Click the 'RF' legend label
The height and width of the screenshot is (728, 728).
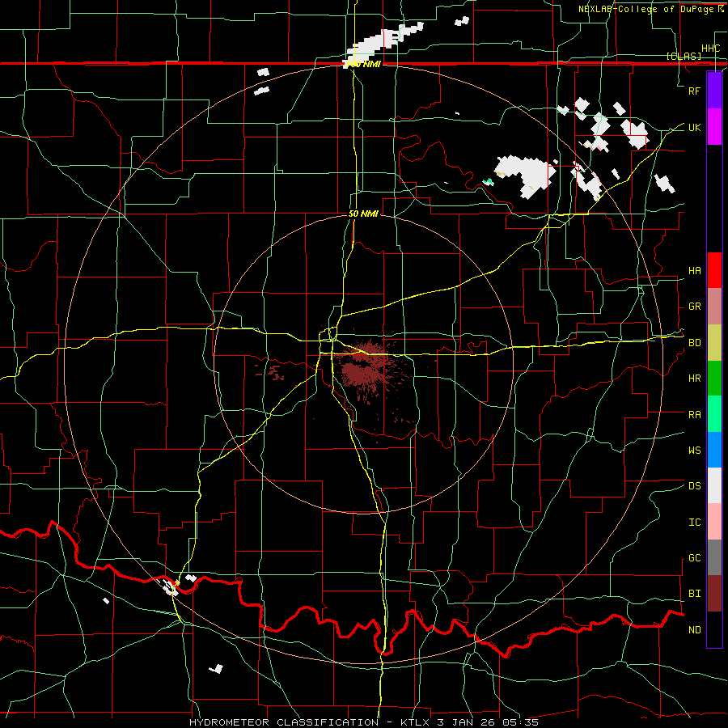(x=694, y=91)
